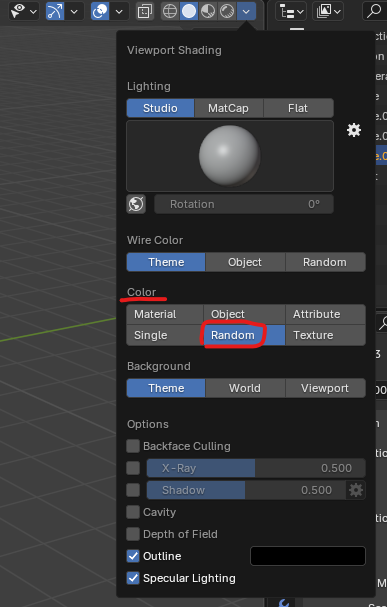The image size is (387, 607).
Task: Open the overlays options dropdown arrow
Action: [x=119, y=12]
